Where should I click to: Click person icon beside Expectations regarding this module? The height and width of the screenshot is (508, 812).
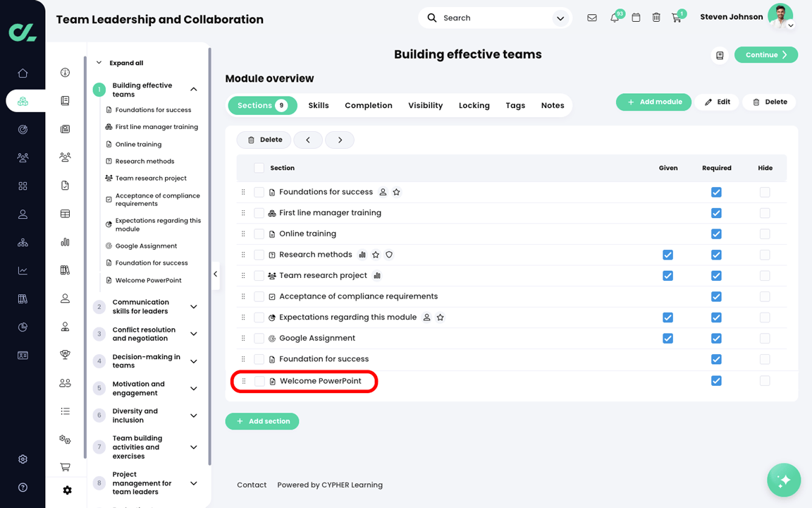pyautogui.click(x=426, y=317)
